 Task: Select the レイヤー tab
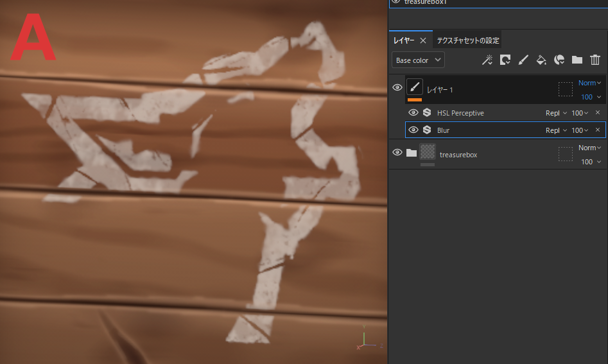(x=404, y=40)
